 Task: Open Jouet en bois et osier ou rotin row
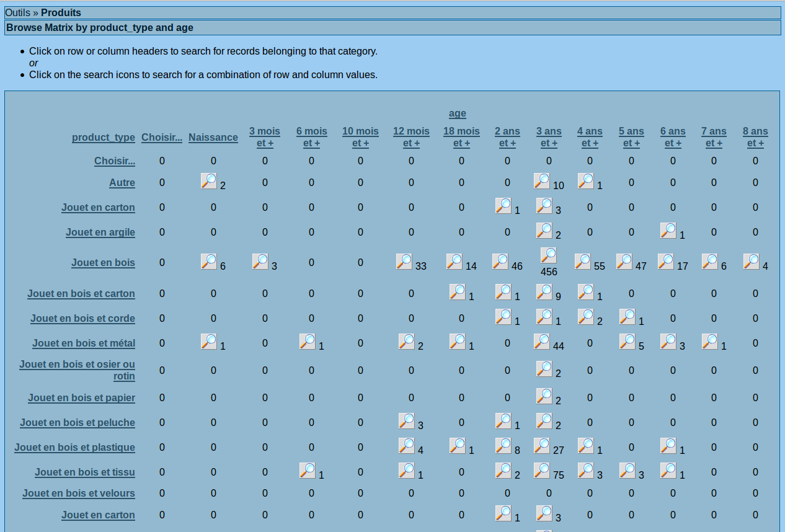tap(77, 370)
